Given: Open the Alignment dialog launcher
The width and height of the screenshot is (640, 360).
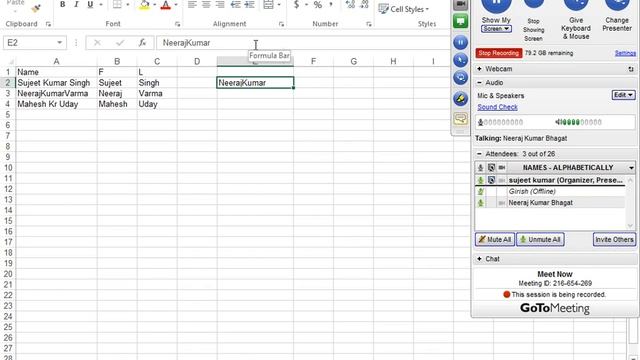Looking at the screenshot, I should pos(281,24).
